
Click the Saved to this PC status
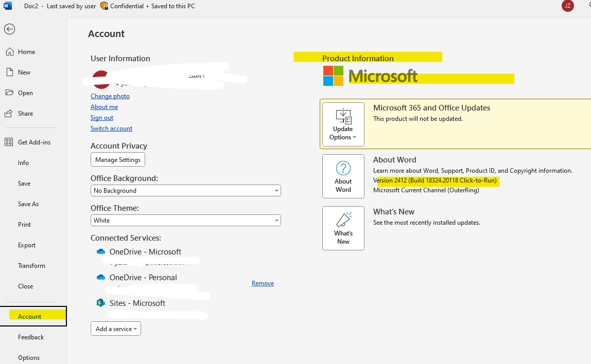pyautogui.click(x=173, y=6)
